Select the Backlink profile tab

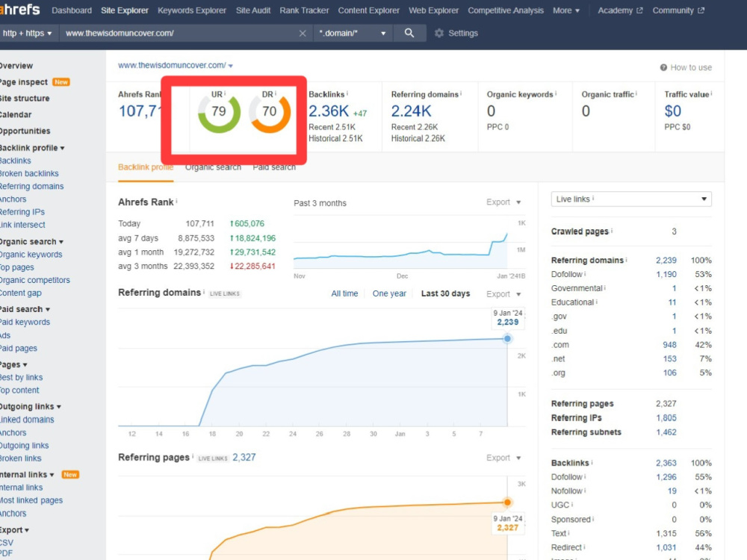point(146,167)
